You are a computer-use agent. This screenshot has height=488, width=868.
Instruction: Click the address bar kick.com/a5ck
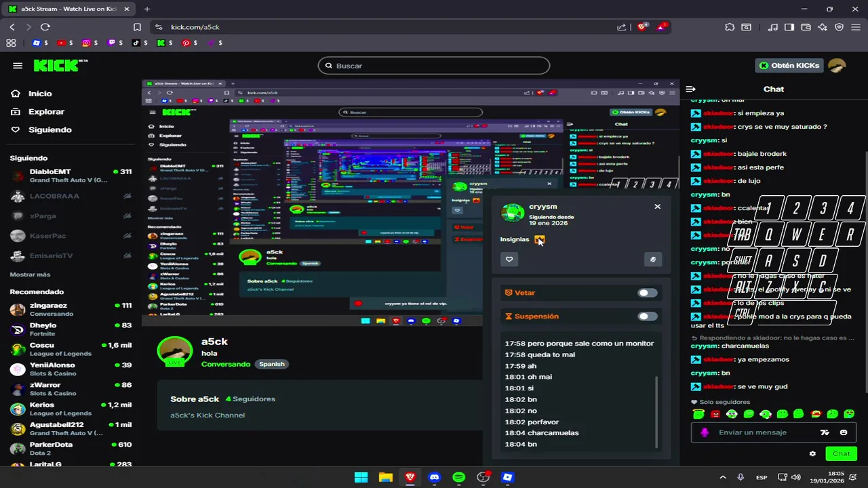tap(195, 27)
